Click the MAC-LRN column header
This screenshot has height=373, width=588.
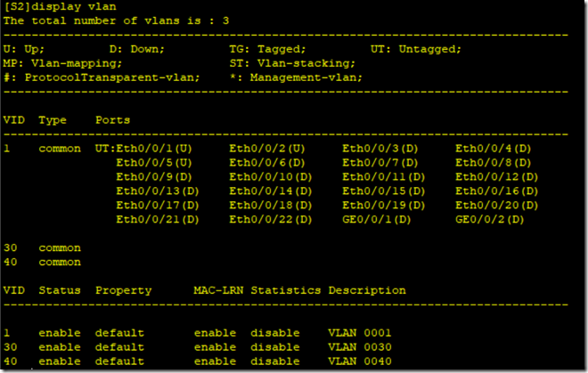tap(218, 290)
